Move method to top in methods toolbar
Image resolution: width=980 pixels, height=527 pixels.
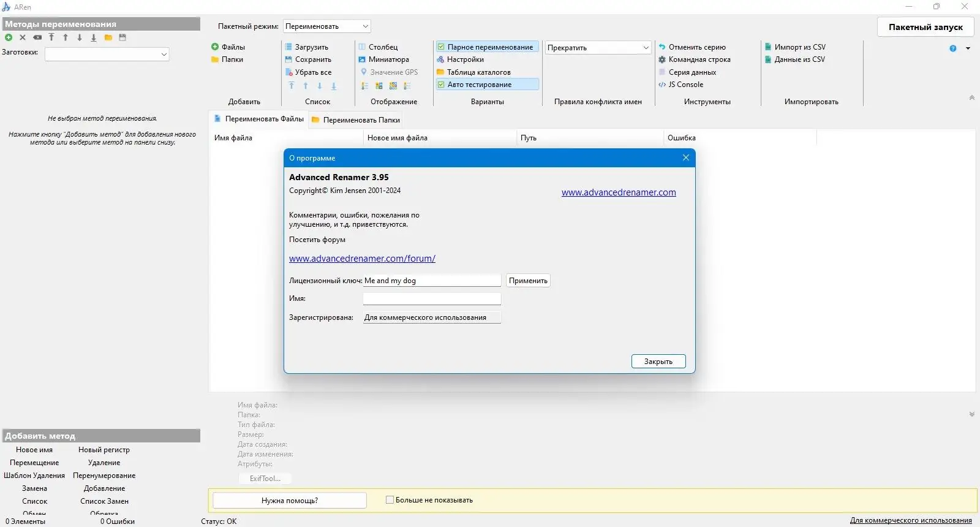click(51, 37)
